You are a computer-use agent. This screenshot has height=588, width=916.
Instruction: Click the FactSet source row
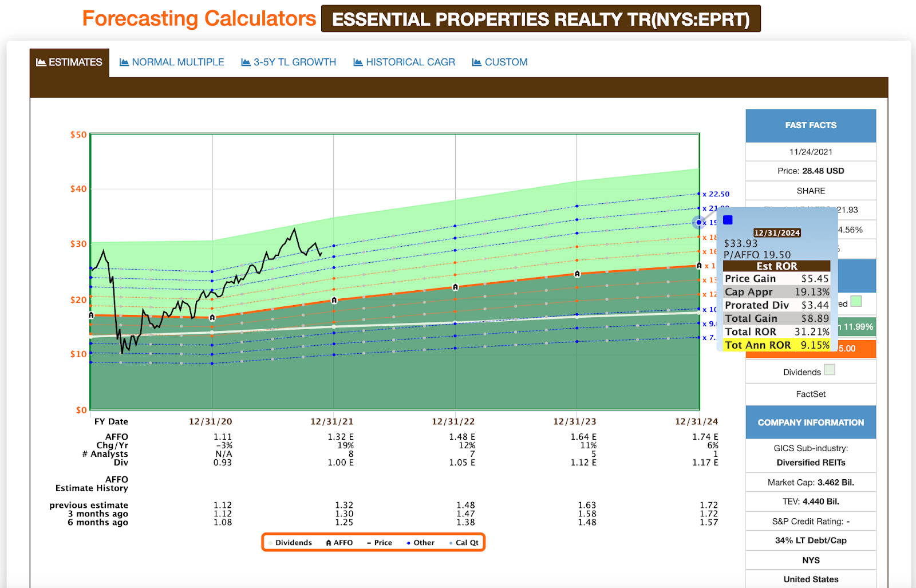(811, 394)
